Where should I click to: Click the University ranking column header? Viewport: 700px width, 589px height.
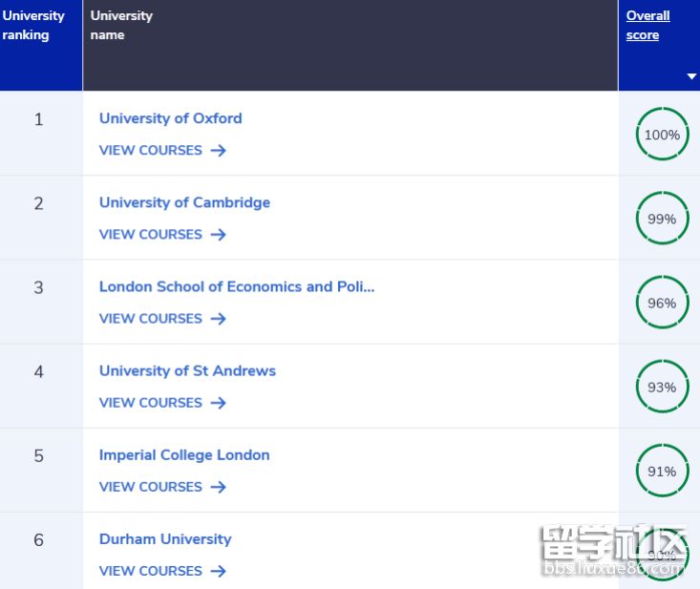33,26
